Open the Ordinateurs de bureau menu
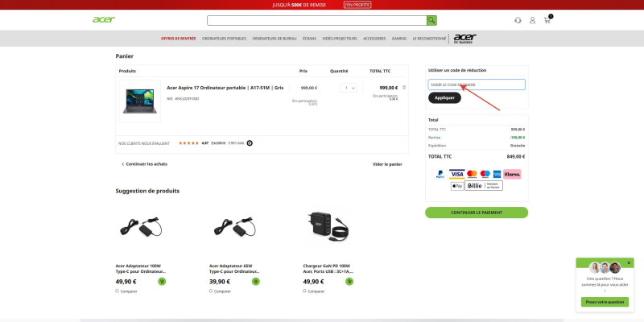 [275, 39]
